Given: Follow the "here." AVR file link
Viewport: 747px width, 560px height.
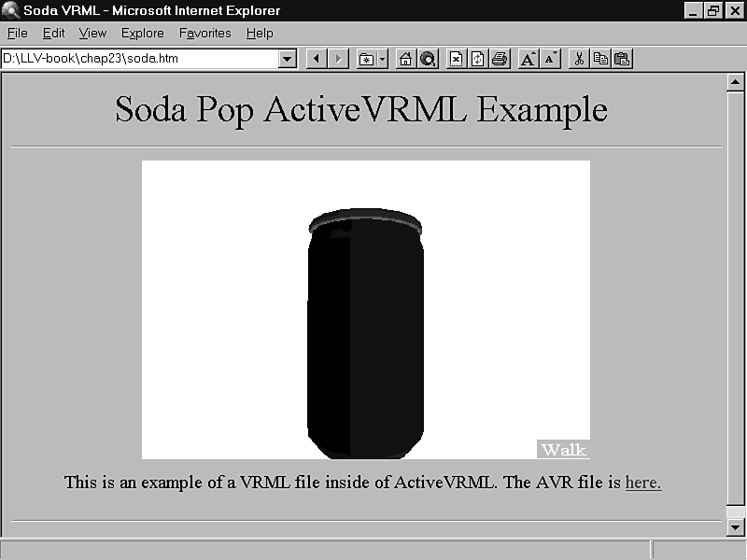Looking at the screenshot, I should pyautogui.click(x=643, y=483).
